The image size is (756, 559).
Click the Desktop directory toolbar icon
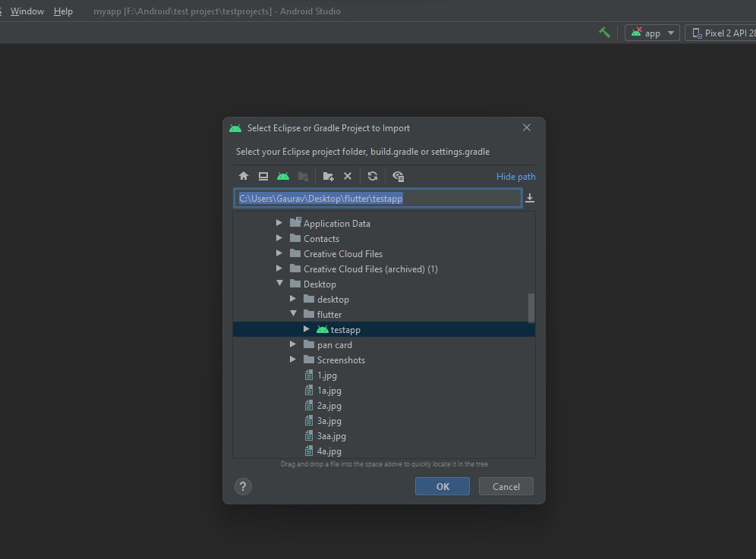(263, 176)
